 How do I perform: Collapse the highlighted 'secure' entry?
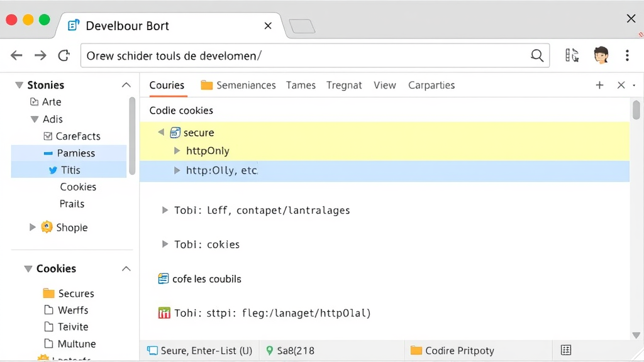click(162, 133)
